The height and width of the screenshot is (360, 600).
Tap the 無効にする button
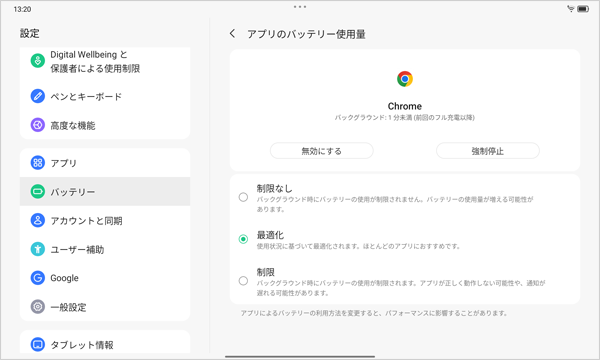pos(321,151)
